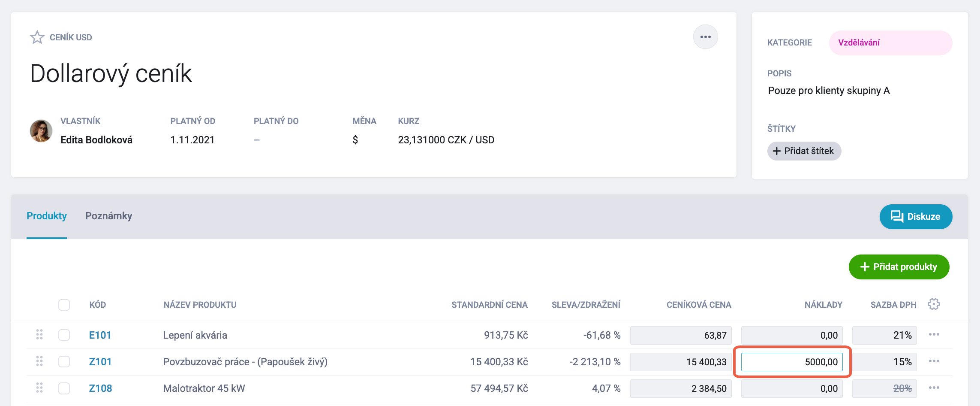
Task: Check the checkbox for Lepení akvária row
Action: pos(64,335)
